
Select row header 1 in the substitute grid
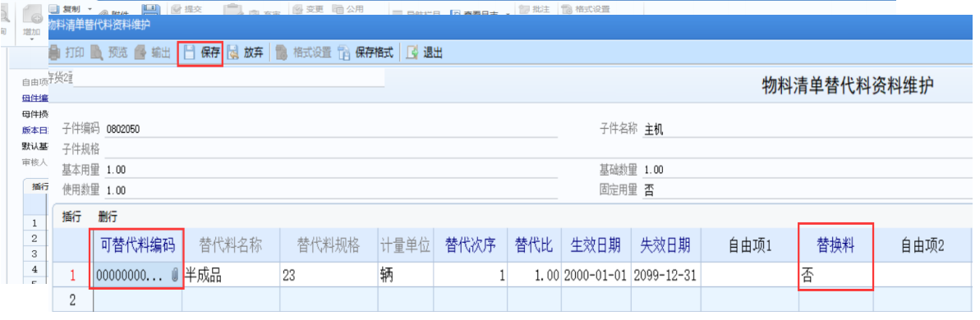point(72,276)
